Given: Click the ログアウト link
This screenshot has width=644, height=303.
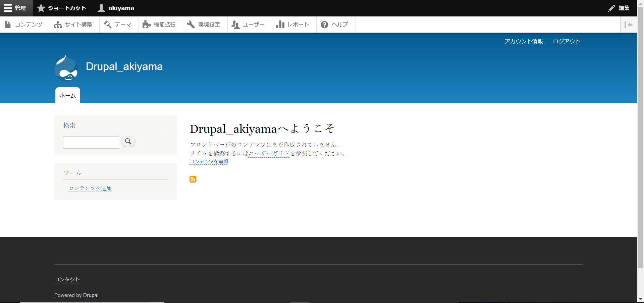Looking at the screenshot, I should click(567, 41).
